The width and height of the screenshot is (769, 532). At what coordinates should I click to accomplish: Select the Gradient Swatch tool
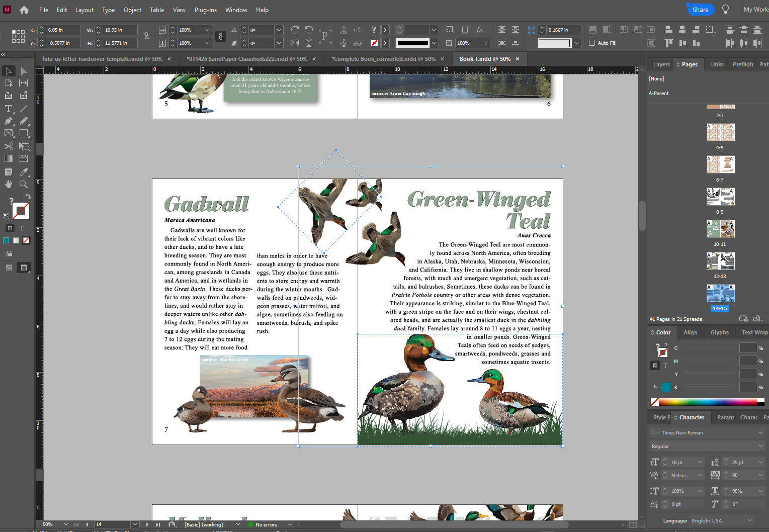tap(9, 158)
